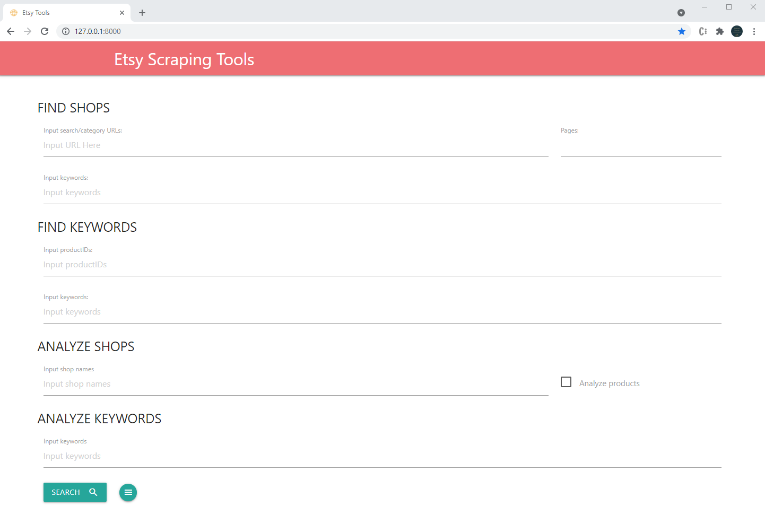Click the bookmark star in the address bar
This screenshot has height=532, width=765.
681,31
